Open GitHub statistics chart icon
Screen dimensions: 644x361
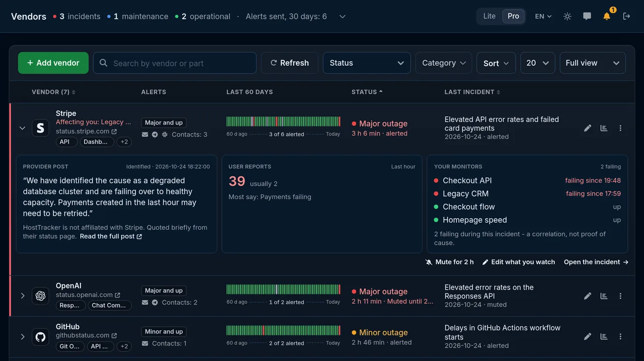[604, 336]
